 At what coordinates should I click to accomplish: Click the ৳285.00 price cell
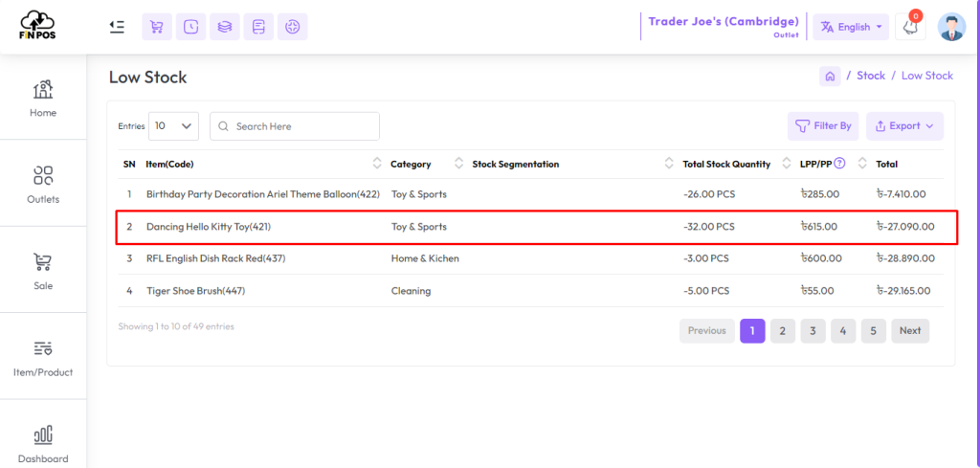click(x=819, y=194)
